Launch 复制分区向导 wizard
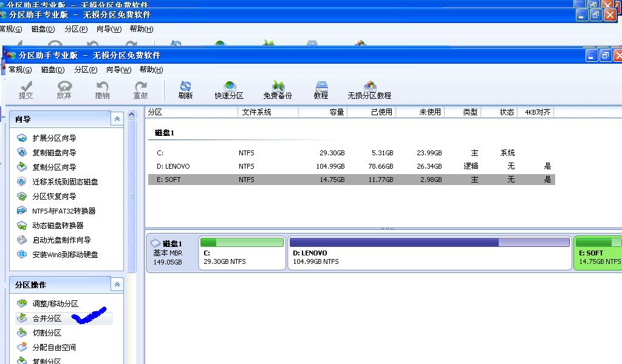The width and height of the screenshot is (622, 364). pos(46,167)
